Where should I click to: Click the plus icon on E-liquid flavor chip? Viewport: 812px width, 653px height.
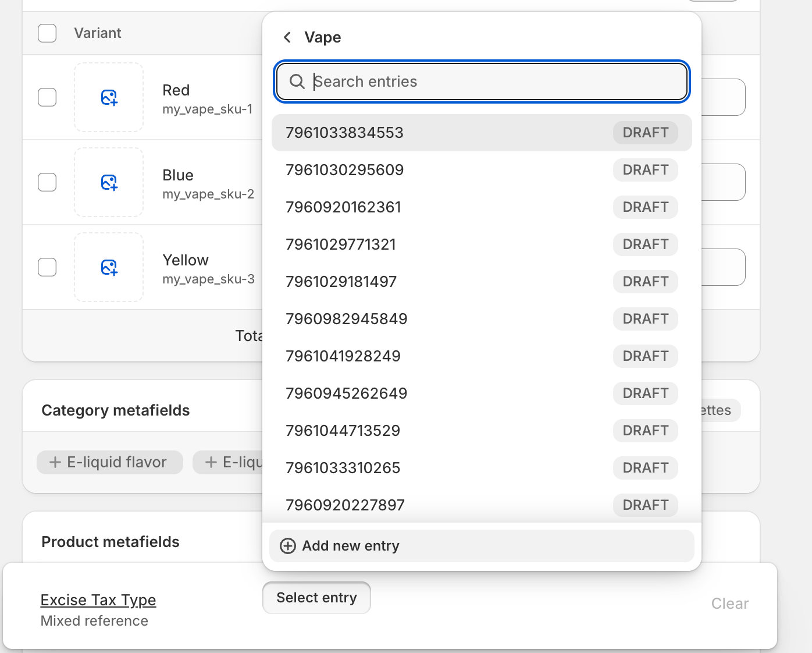(55, 462)
